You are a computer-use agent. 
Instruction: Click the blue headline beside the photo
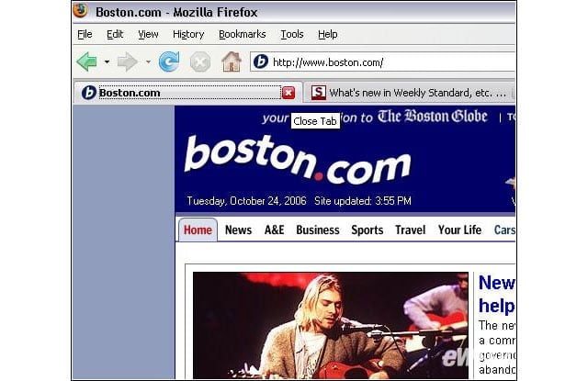[496, 294]
